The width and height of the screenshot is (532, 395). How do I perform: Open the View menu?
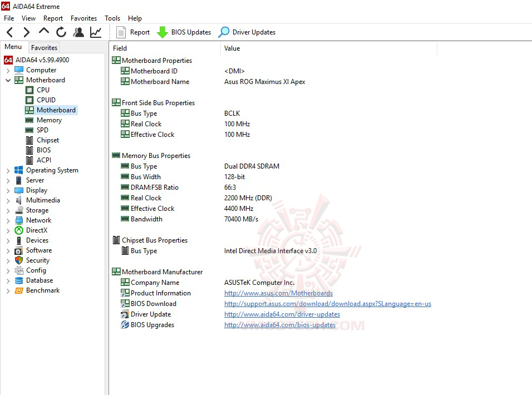[28, 18]
